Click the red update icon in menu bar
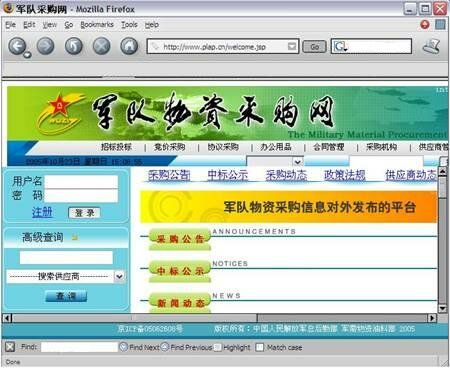 [425, 24]
